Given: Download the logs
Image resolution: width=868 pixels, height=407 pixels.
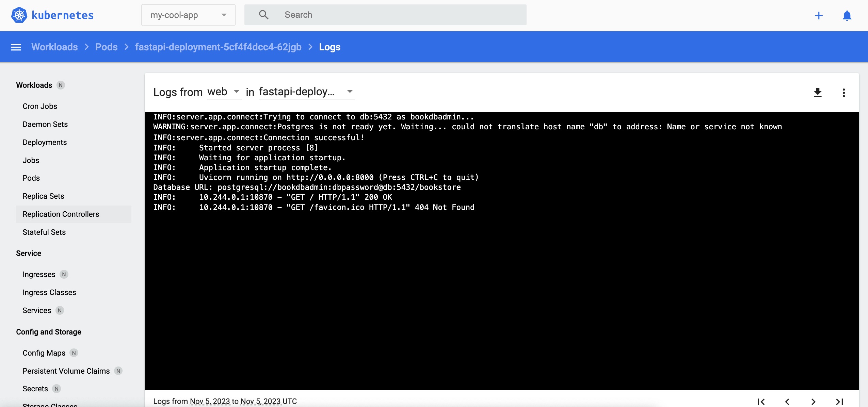Looking at the screenshot, I should click(x=818, y=93).
